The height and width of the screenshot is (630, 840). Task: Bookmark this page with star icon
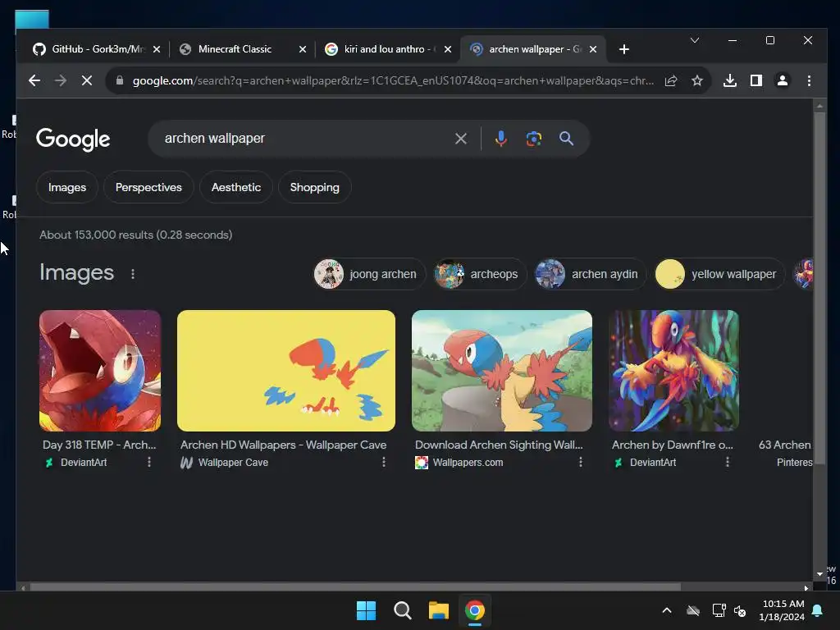696,80
